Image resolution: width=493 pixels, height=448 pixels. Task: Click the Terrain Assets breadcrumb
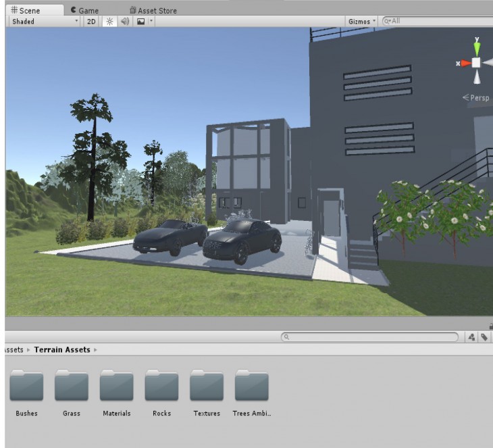[x=63, y=349]
